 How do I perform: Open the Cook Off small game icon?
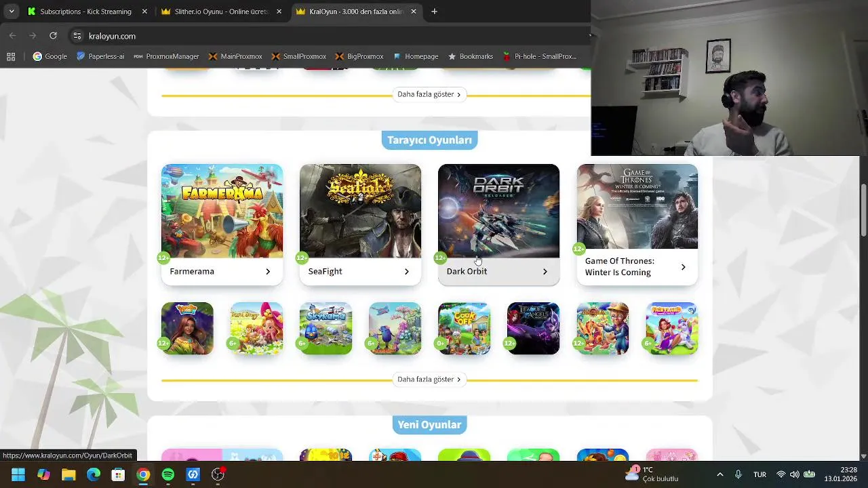click(464, 328)
